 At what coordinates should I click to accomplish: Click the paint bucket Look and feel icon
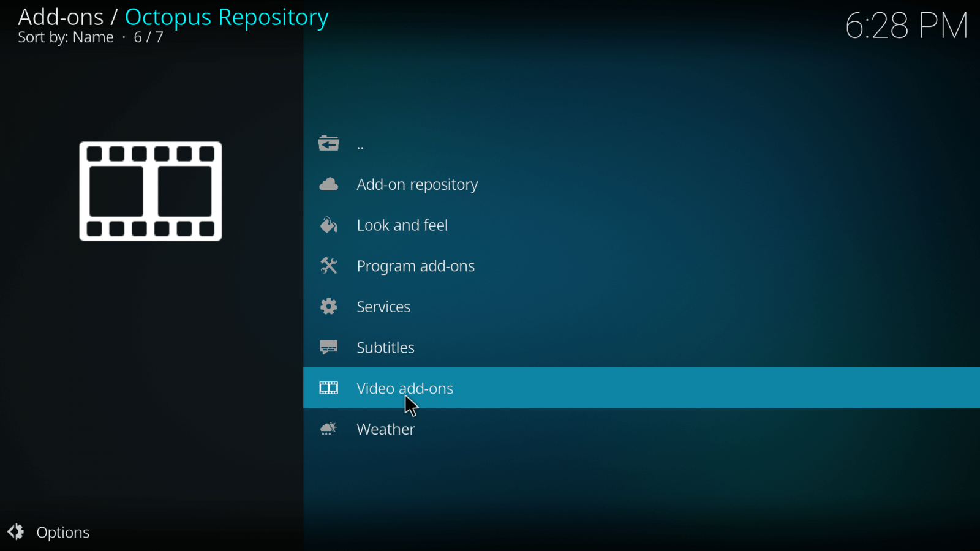tap(328, 225)
